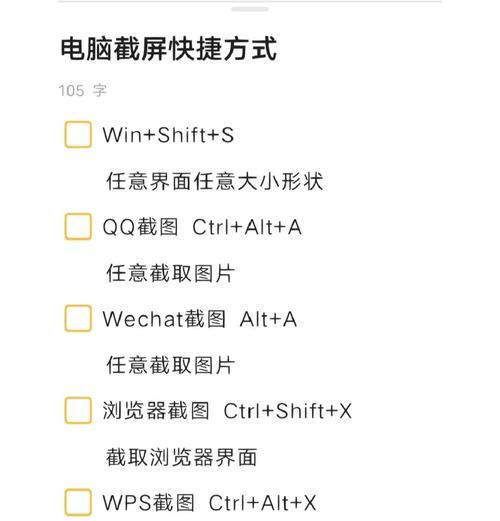Viewport: 500px width, 521px height.
Task: Click the Ctrl+Alt+X shortcut text
Action: (x=262, y=503)
